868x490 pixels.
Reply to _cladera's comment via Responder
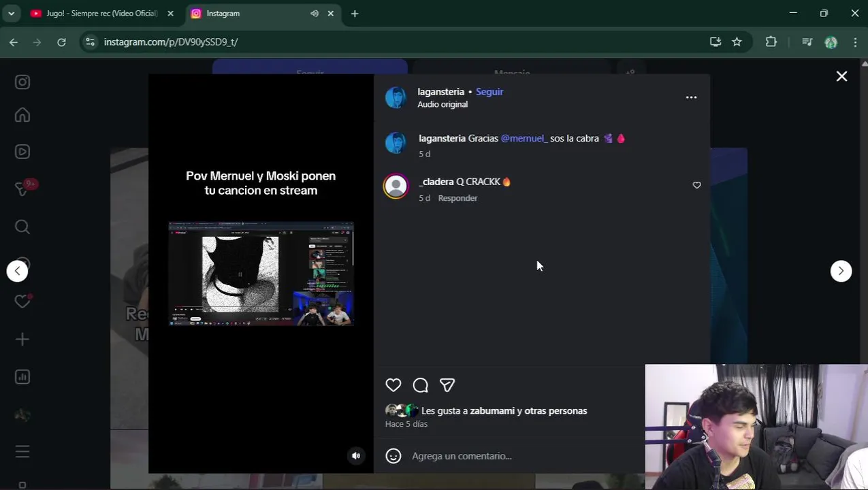tap(457, 198)
